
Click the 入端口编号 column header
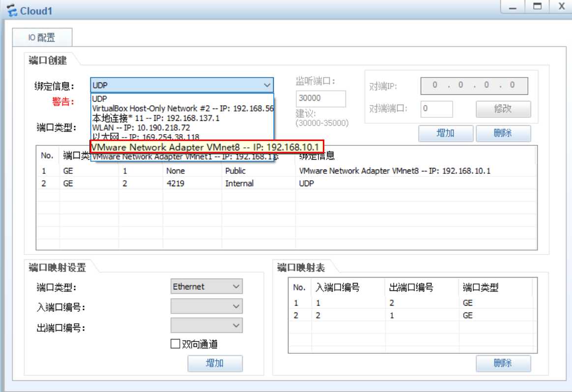click(348, 288)
